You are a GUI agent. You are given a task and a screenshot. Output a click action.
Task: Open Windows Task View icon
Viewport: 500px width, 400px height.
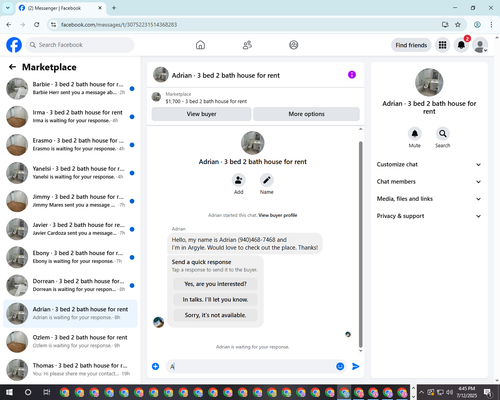(47, 392)
